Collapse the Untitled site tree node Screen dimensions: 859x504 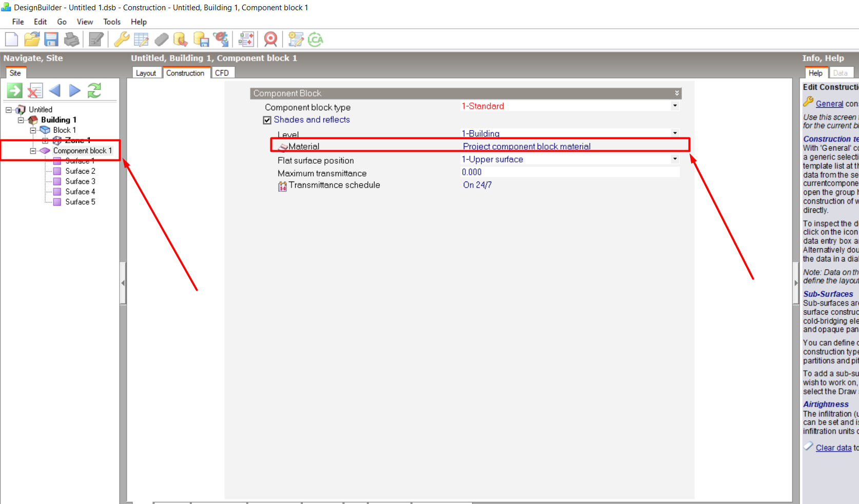[x=8, y=110]
